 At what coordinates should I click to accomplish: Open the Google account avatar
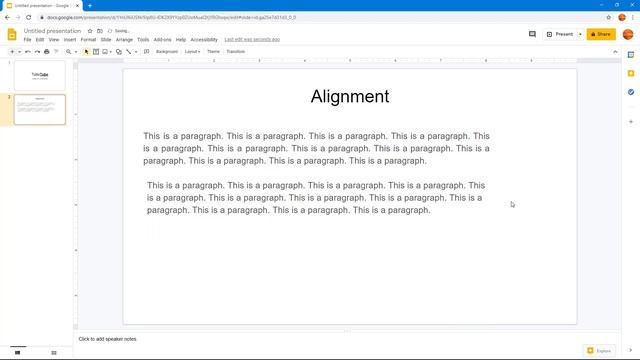point(628,34)
